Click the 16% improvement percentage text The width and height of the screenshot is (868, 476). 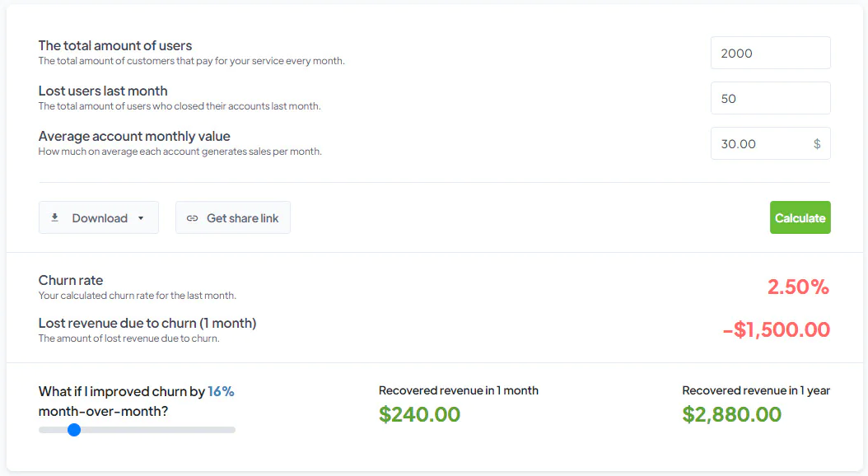pos(221,391)
